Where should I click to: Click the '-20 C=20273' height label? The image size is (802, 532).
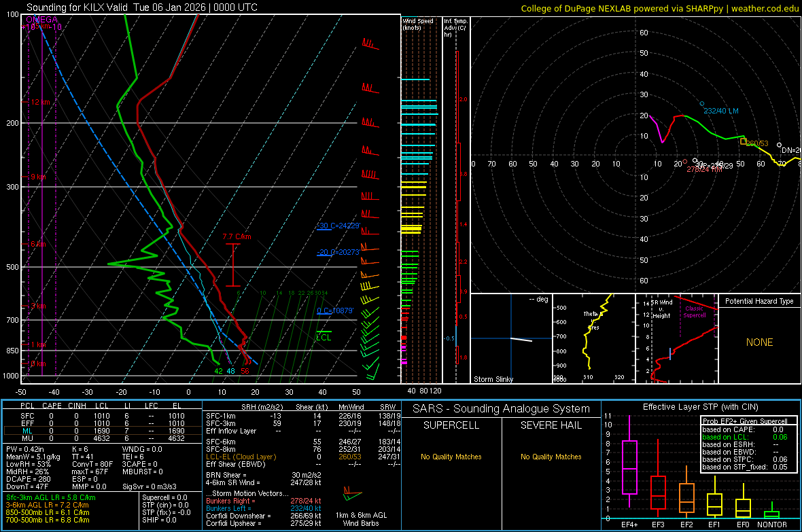pyautogui.click(x=338, y=252)
